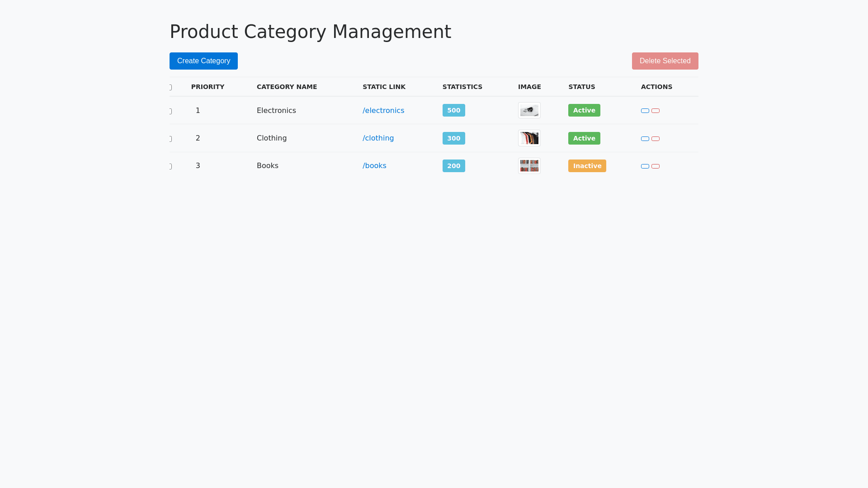Toggle the select-all checkbox in header
868x488 pixels.
pyautogui.click(x=171, y=87)
